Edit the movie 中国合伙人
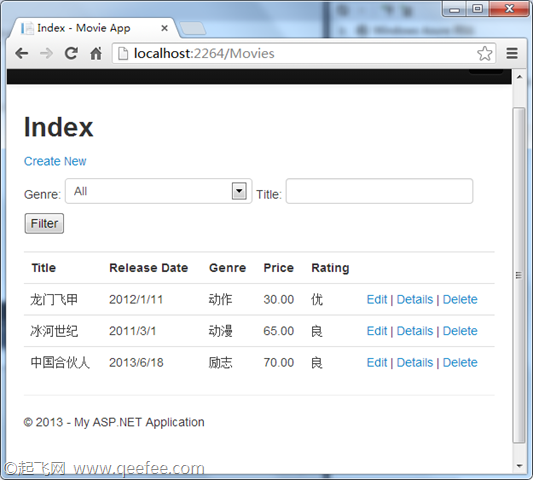The width and height of the screenshot is (533, 480). coord(377,363)
